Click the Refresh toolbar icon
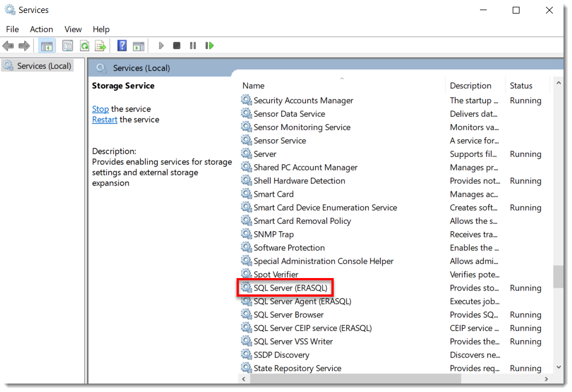This screenshot has width=572, height=392. coord(85,46)
